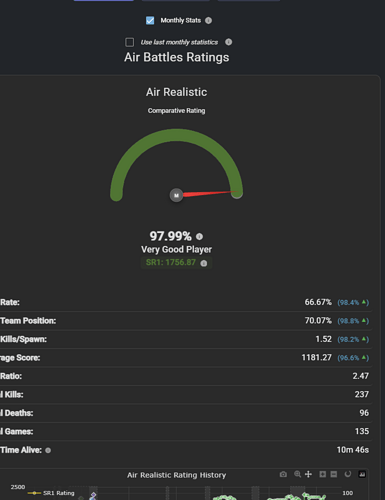
Task: Click the gauge needle hub marked M
Action: [x=176, y=195]
